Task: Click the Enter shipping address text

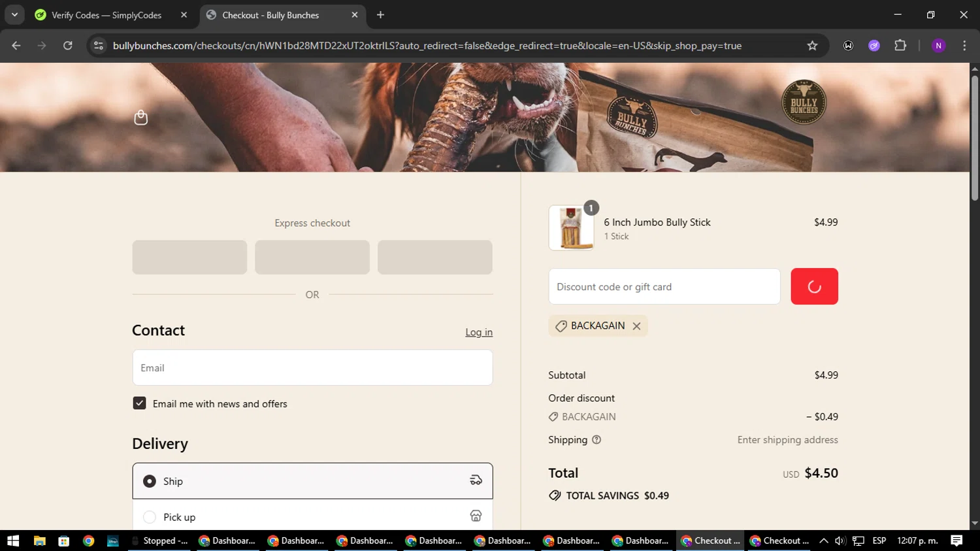Action: [787, 440]
